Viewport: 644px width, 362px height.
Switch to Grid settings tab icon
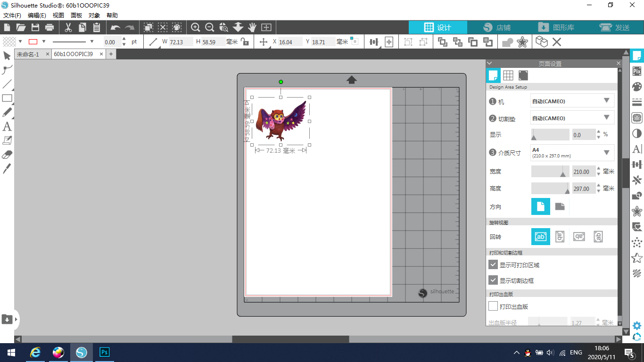(508, 75)
